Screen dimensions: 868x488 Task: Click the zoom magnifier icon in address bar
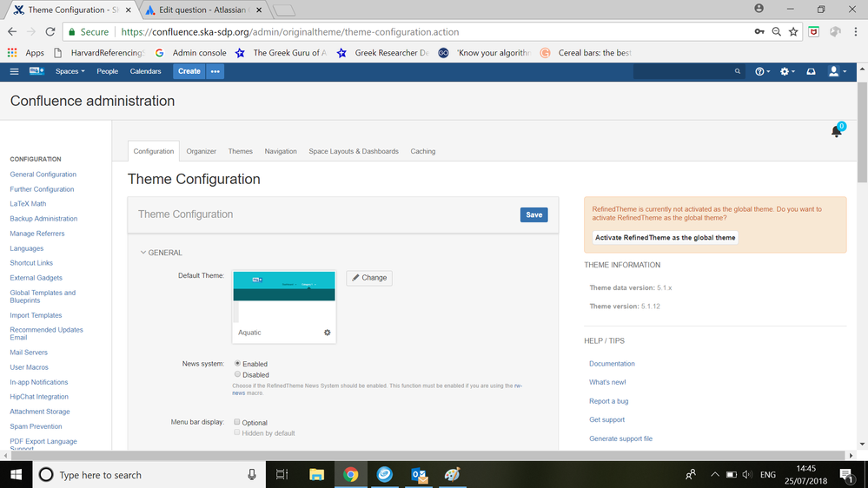tap(777, 32)
